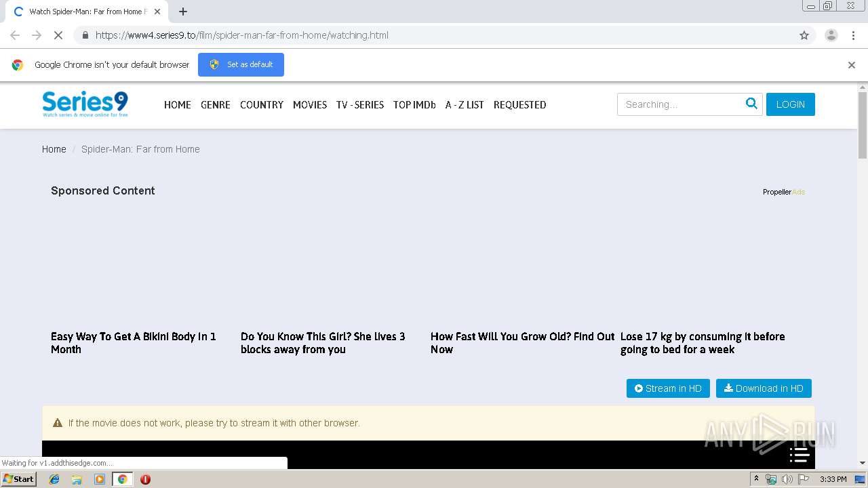
Task: Open the Bikini Body In 1 Month ad
Action: [x=134, y=343]
